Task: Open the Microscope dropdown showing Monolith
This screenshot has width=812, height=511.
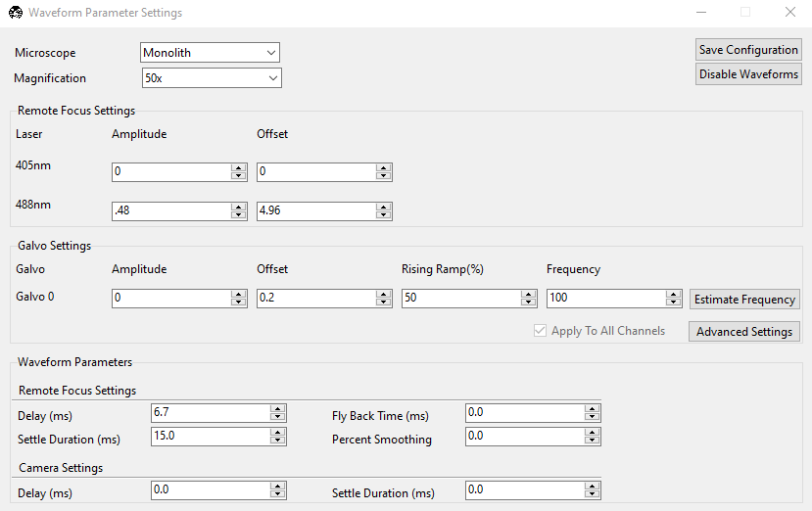Action: (x=210, y=52)
